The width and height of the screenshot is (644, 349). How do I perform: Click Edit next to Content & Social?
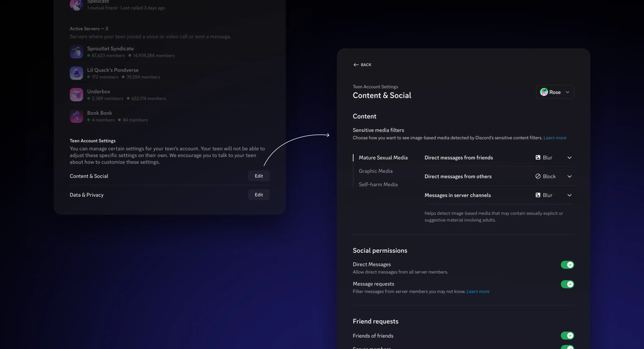coord(259,176)
